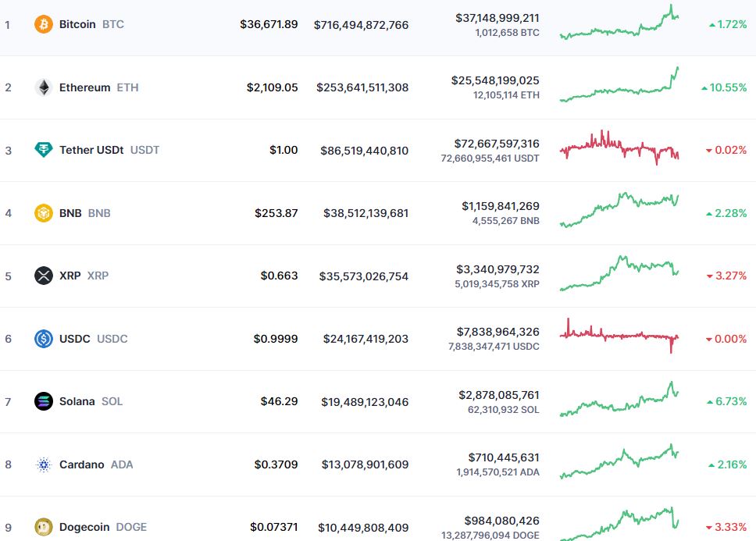View Cardano's sparkline chart
This screenshot has width=756, height=541.
coord(619,461)
